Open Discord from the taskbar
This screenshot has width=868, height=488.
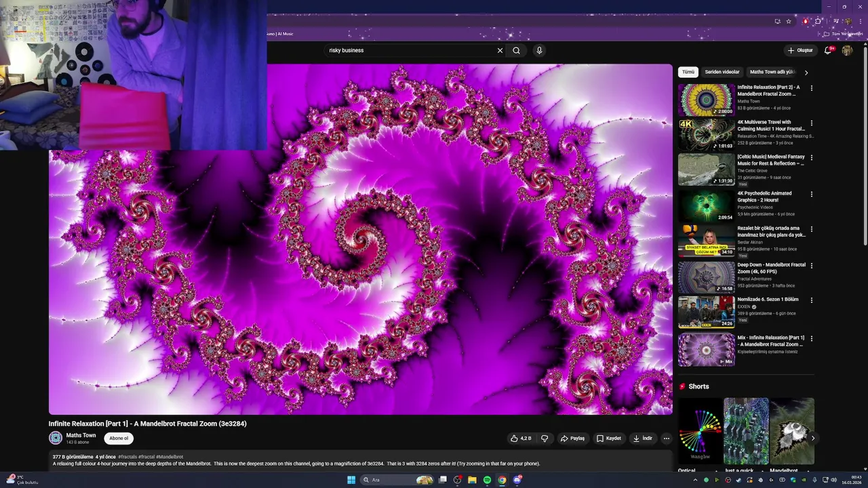[x=517, y=480]
